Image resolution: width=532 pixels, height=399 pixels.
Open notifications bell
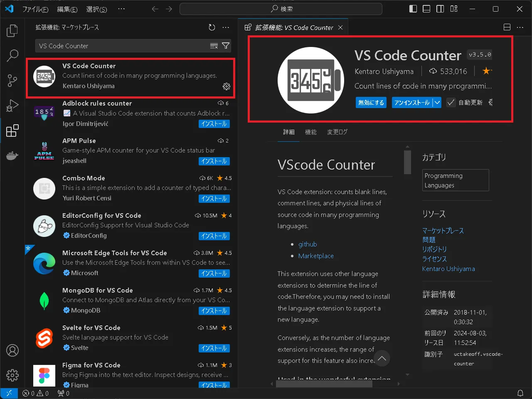coord(520,393)
